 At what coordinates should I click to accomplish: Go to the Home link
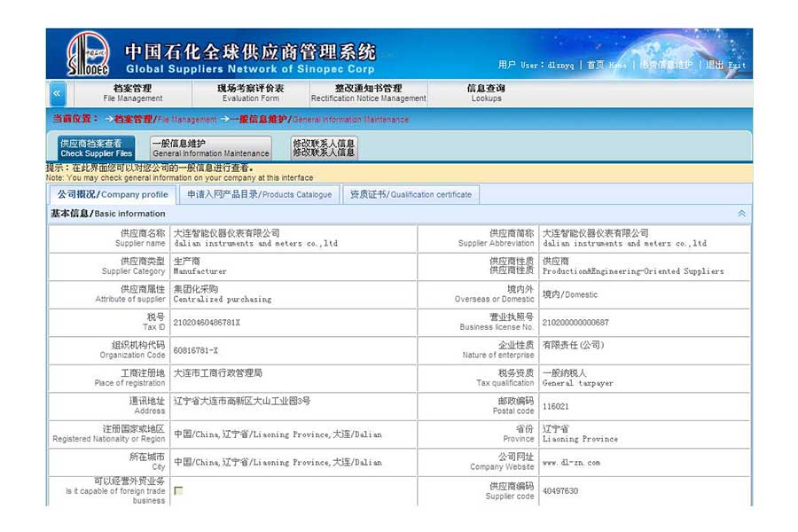coord(606,65)
